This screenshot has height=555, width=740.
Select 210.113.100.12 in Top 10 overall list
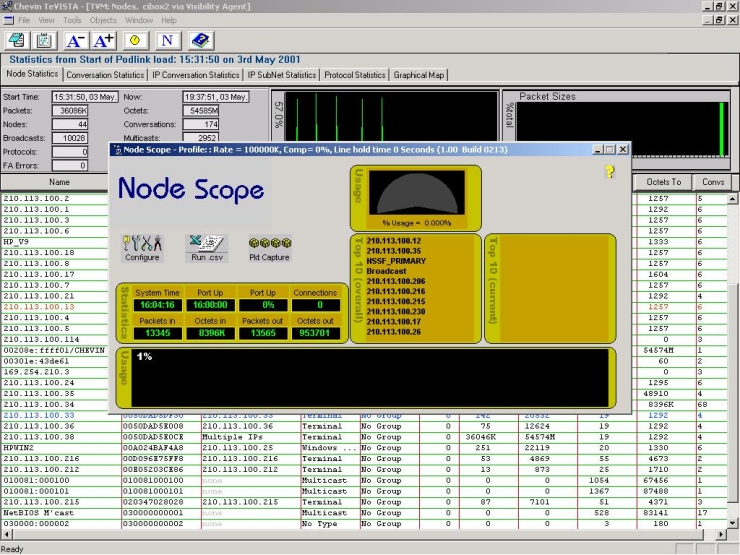(x=394, y=241)
